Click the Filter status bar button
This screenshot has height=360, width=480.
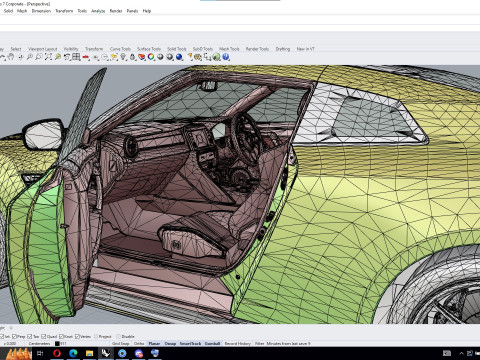click(259, 343)
